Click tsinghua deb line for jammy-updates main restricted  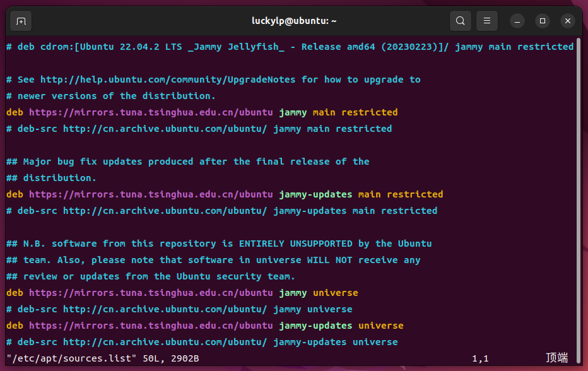[225, 195]
